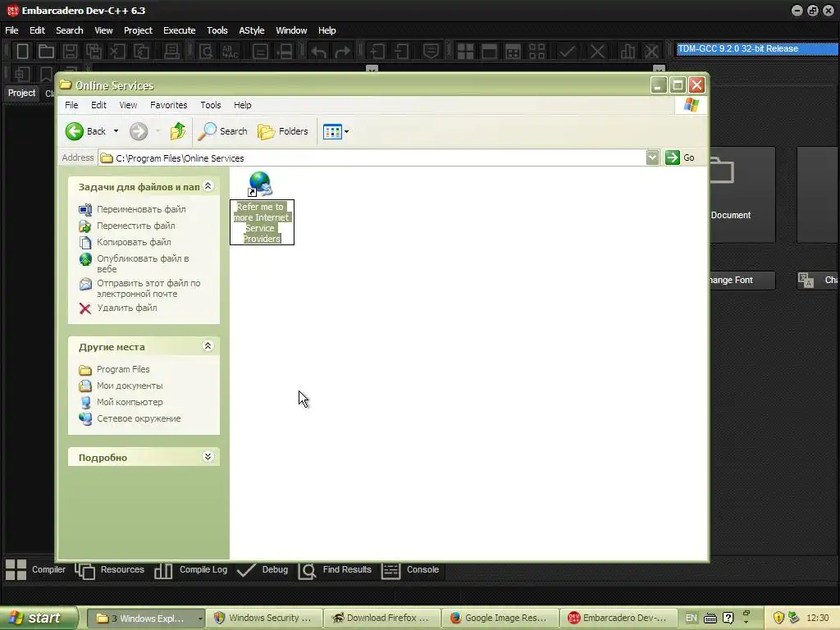840x630 pixels.
Task: Click the Save All icon in Dev-C++ toolbar
Action: 94,52
